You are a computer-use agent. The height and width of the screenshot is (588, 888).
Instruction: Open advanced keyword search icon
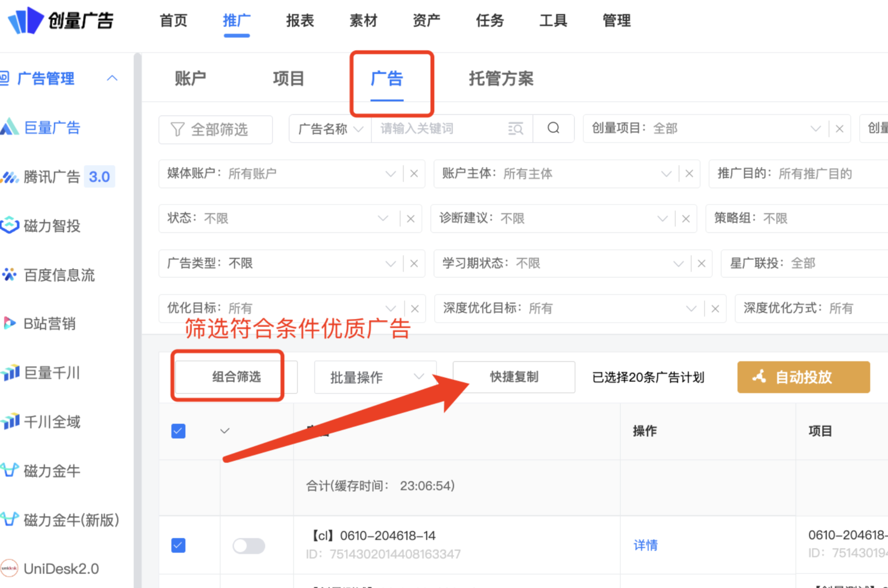(515, 128)
